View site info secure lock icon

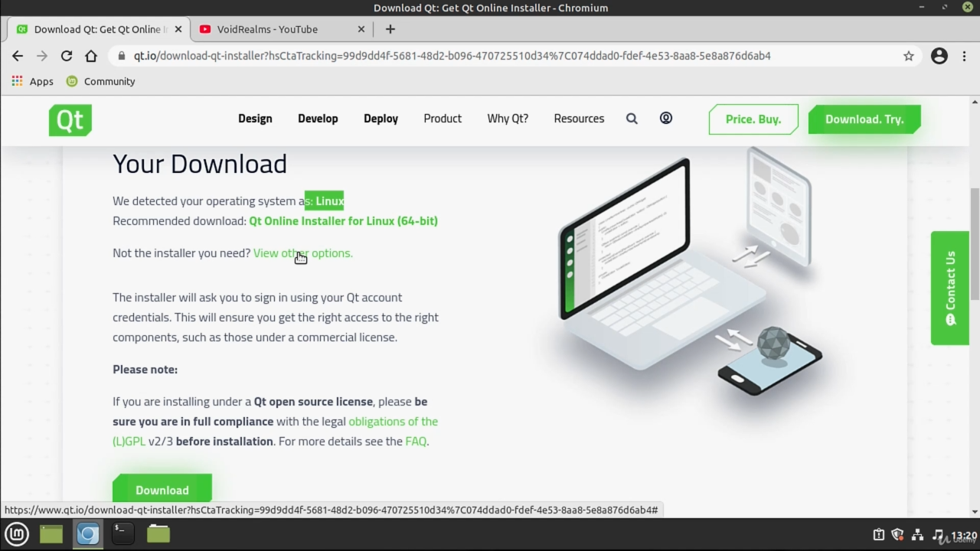[x=121, y=56]
